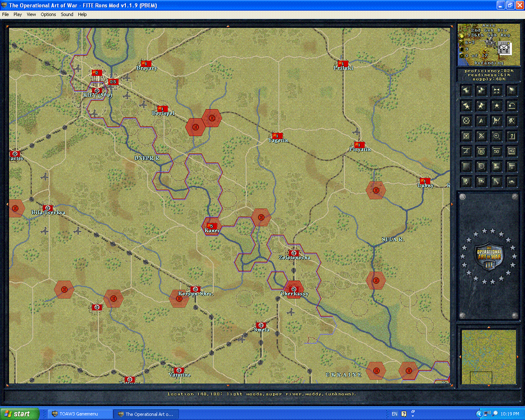Click the slanted A with lines button

(466, 151)
